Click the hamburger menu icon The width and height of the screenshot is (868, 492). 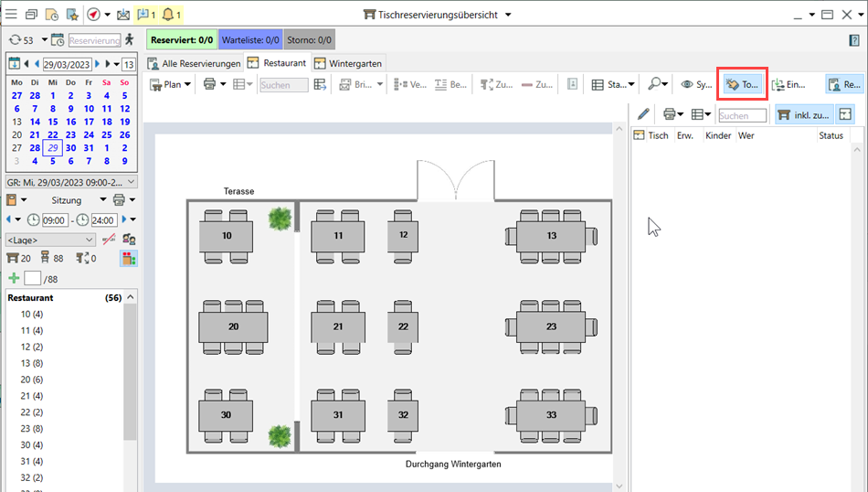point(11,15)
